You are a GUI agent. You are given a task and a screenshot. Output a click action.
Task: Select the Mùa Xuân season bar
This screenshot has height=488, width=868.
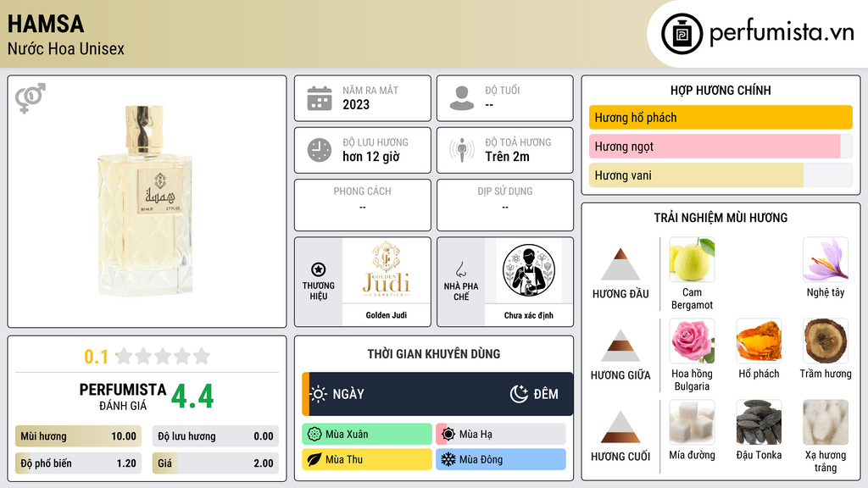pos(367,435)
